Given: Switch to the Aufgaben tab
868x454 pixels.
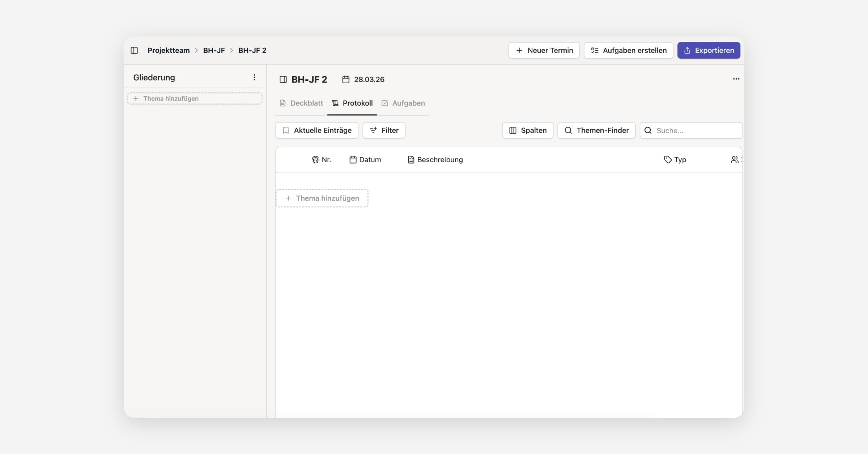Looking at the screenshot, I should pyautogui.click(x=403, y=103).
